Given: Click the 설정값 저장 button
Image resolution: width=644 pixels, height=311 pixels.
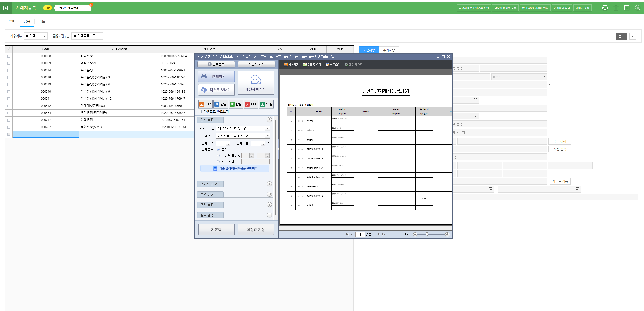Looking at the screenshot, I should 256,230.
